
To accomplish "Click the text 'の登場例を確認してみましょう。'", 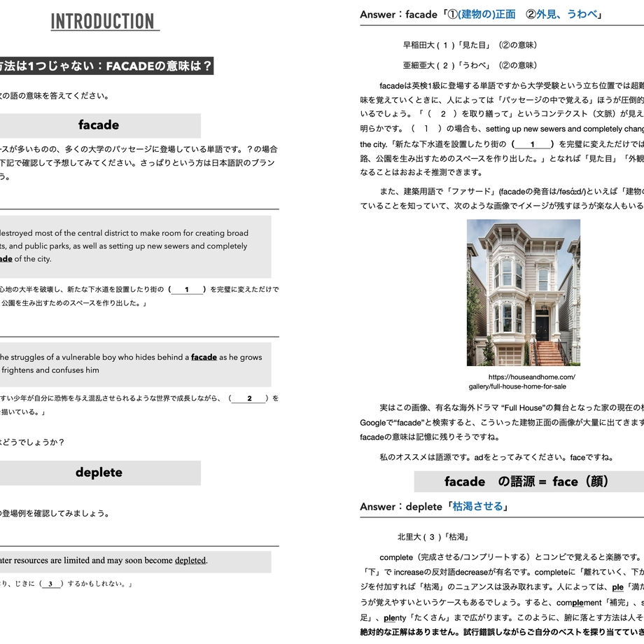I will click(x=54, y=513).
